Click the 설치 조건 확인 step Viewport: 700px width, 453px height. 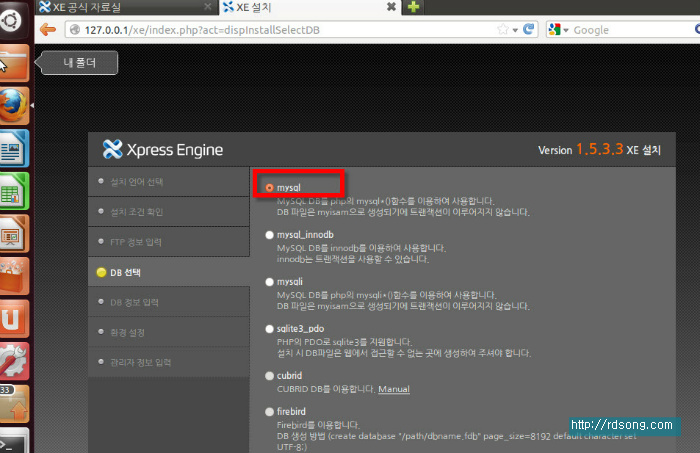pos(169,212)
